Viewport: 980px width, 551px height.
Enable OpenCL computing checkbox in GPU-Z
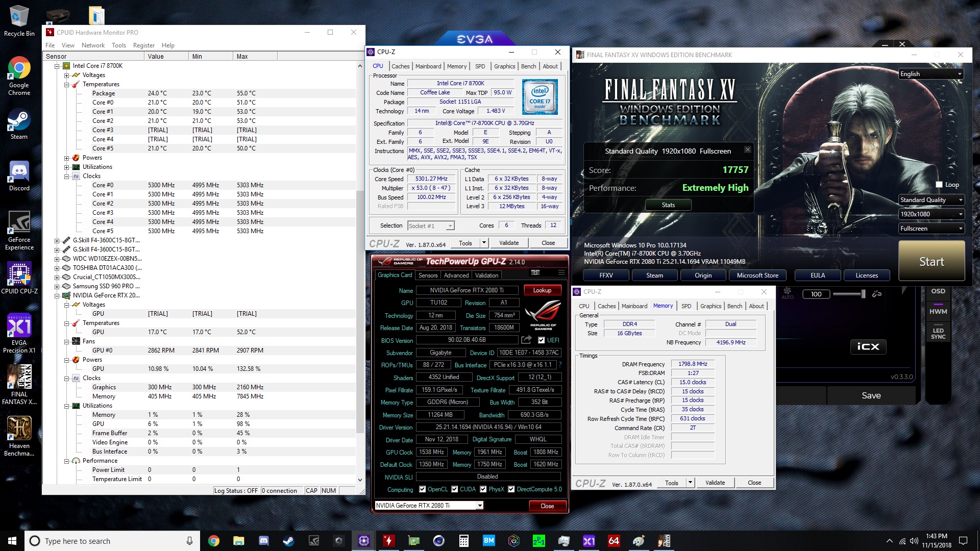point(421,489)
